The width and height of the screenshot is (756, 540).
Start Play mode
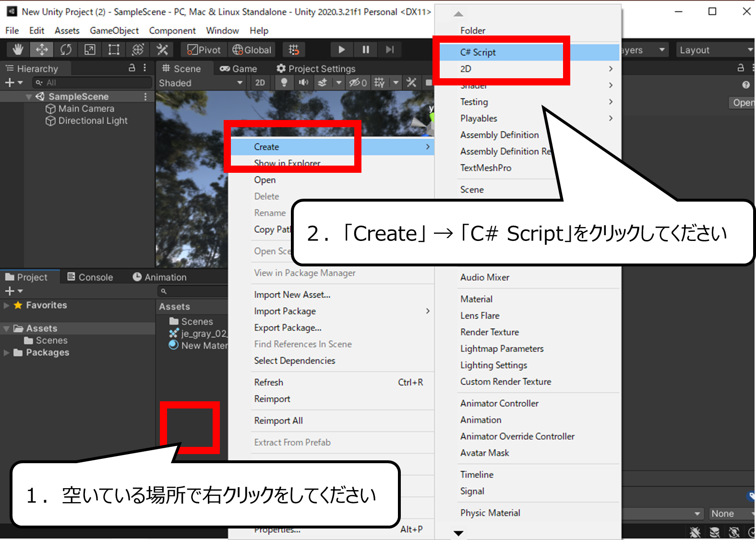click(341, 50)
